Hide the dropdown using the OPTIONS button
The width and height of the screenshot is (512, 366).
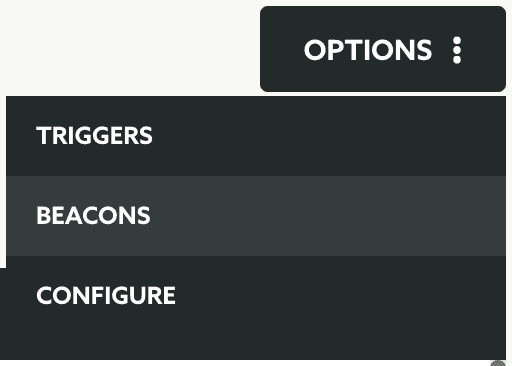[x=383, y=49]
